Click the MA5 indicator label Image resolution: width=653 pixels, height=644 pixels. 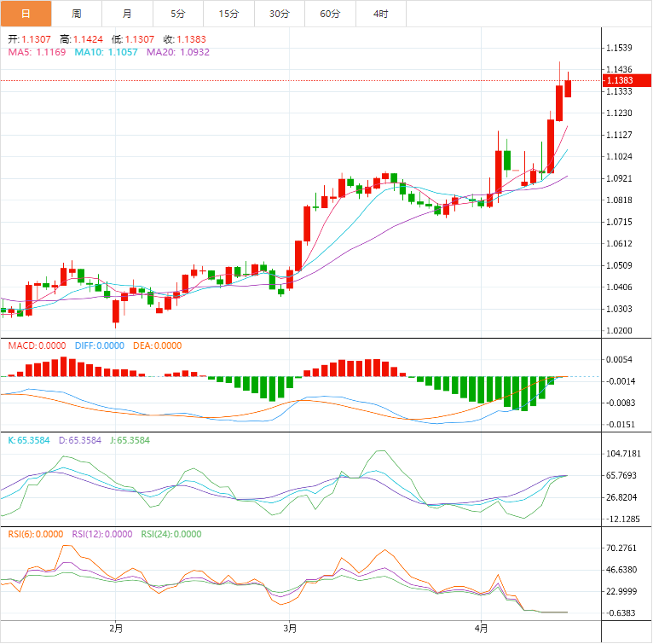(x=37, y=52)
